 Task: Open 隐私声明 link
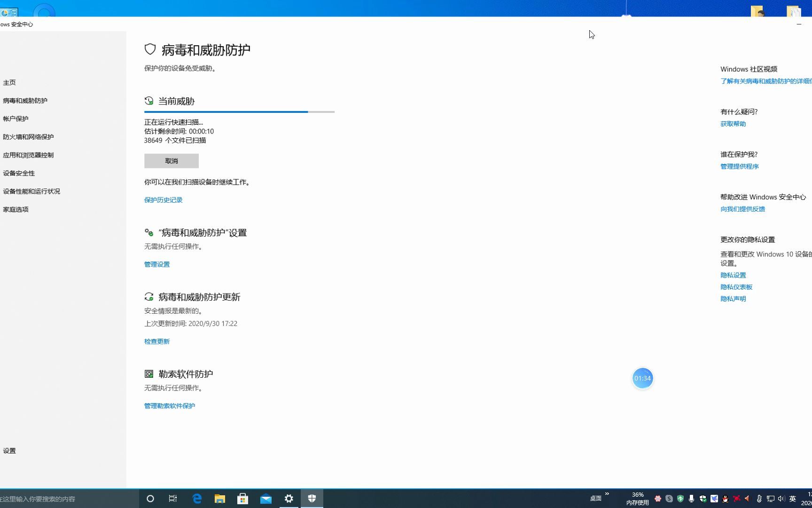click(x=733, y=299)
